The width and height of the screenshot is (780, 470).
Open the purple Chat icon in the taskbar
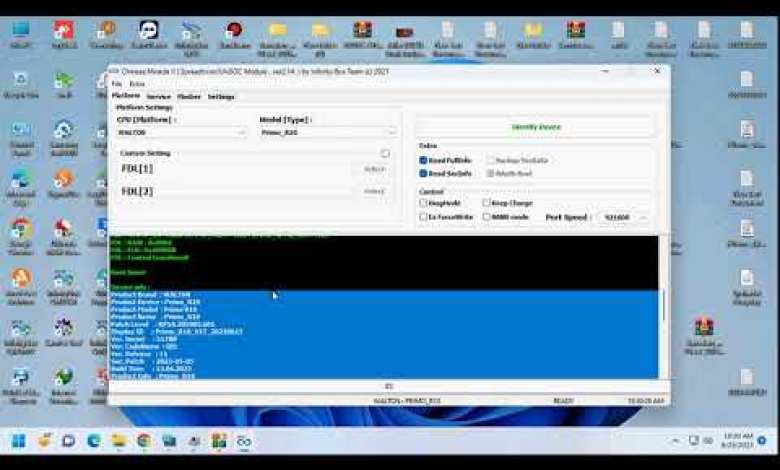coord(69,441)
